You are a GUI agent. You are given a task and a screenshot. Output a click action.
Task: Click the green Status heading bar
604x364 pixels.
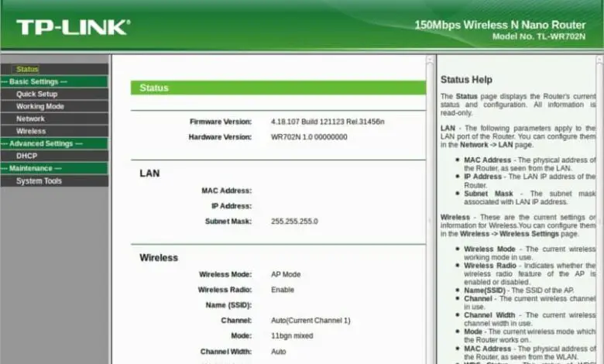click(278, 88)
